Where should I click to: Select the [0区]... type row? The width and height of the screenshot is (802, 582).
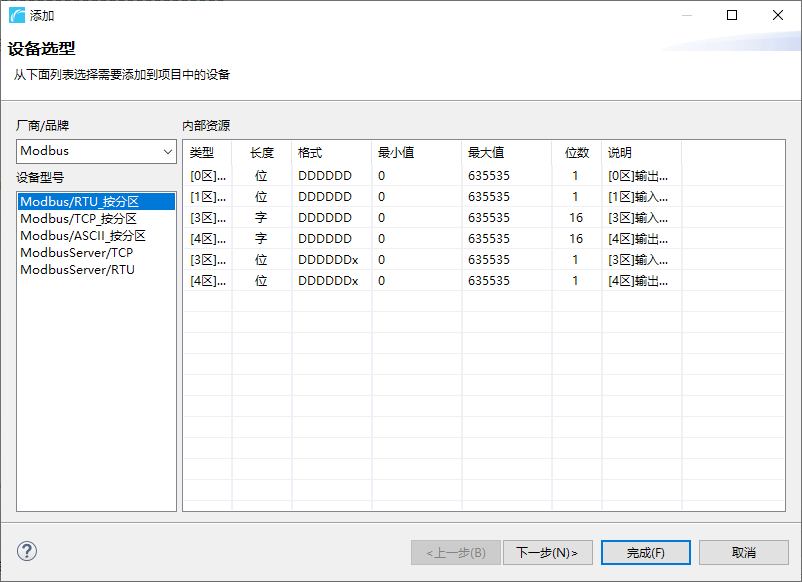pyautogui.click(x=483, y=175)
